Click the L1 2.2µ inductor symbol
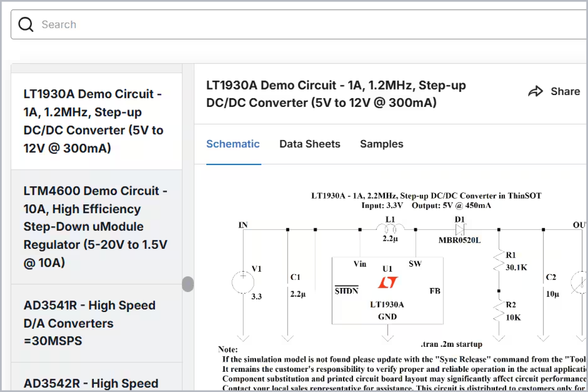The width and height of the screenshot is (588, 392). (389, 227)
